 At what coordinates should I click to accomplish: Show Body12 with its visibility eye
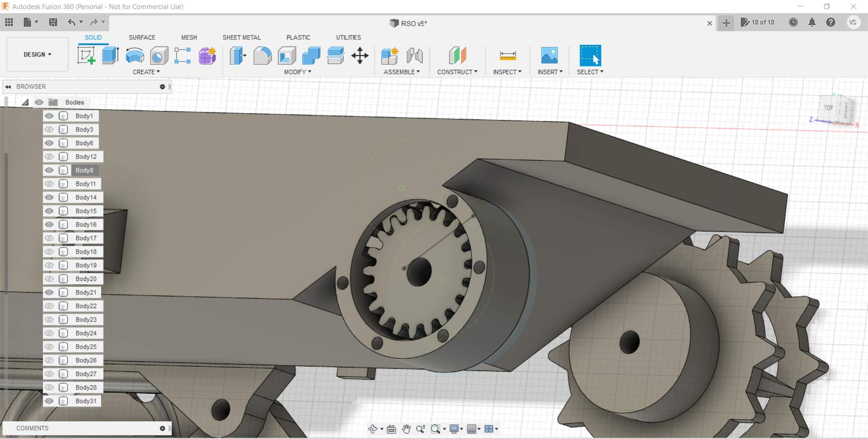[x=49, y=157]
